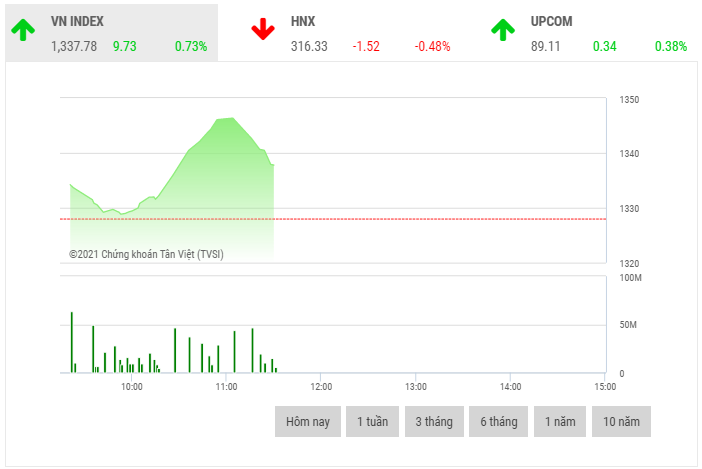Image resolution: width=702 pixels, height=469 pixels.
Task: Show today's chart with Hôm nay
Action: click(308, 422)
